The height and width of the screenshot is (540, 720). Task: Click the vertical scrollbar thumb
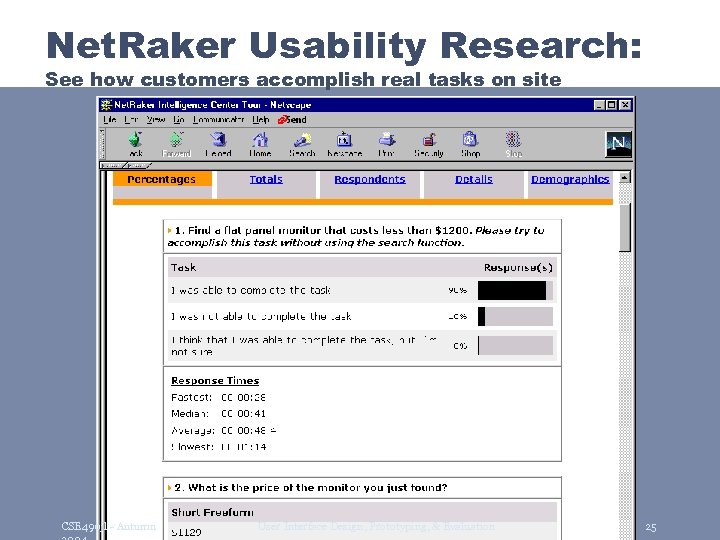624,227
